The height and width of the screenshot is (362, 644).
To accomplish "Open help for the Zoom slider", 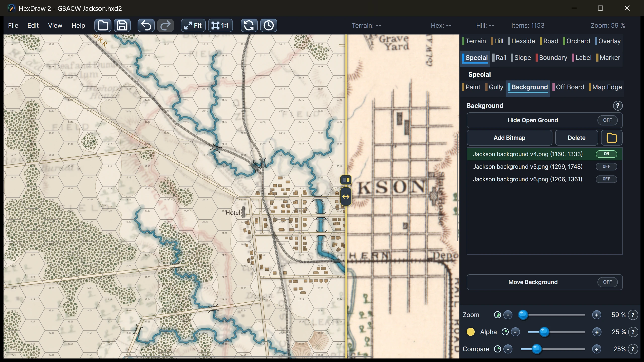I will [x=633, y=315].
